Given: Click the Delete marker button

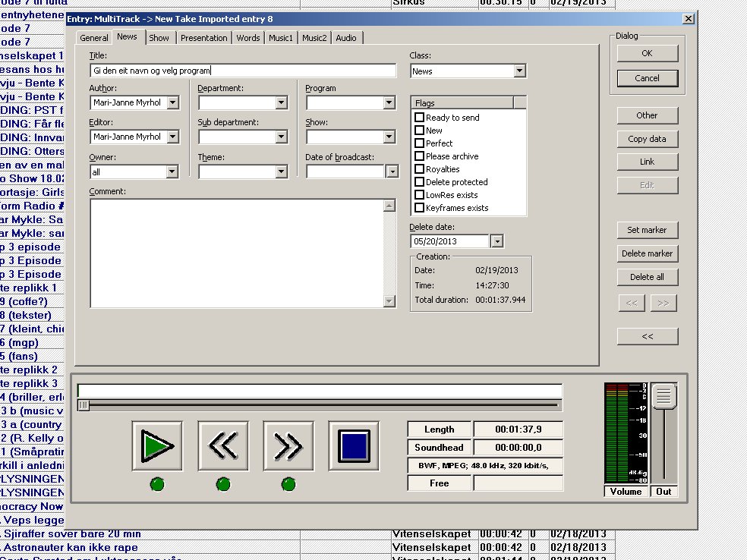Looking at the screenshot, I should [x=648, y=253].
